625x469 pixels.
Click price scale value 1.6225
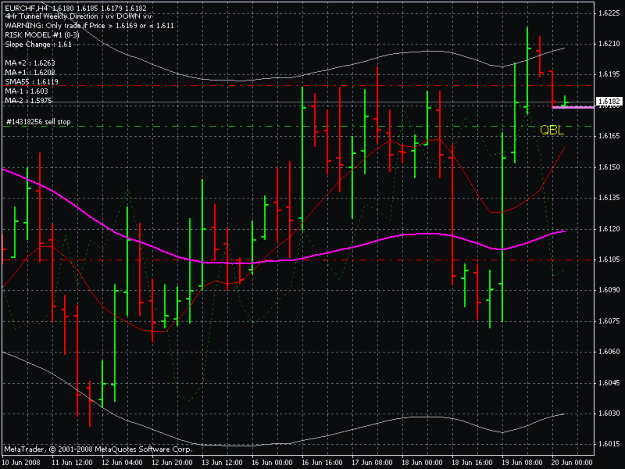pyautogui.click(x=609, y=13)
